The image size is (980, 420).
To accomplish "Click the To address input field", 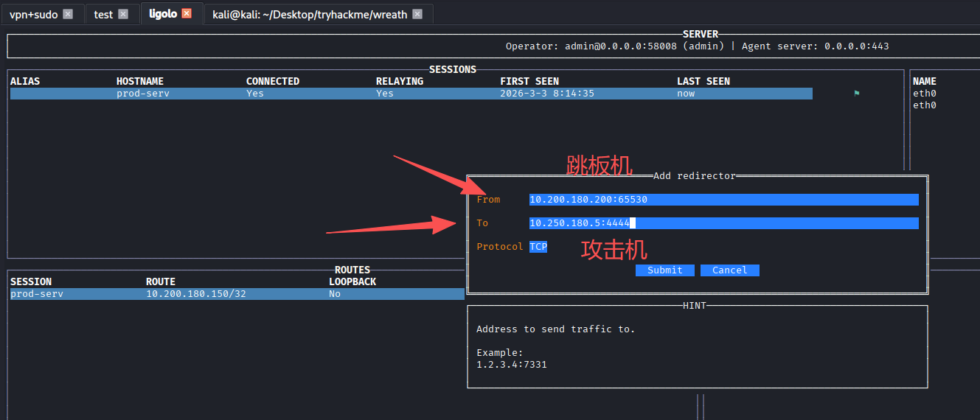I will pyautogui.click(x=723, y=223).
